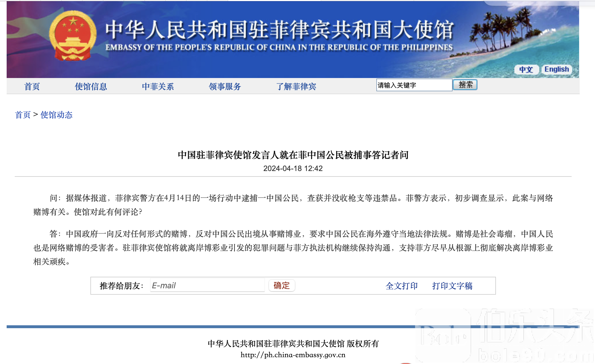Click the E-mail recommendation input field
This screenshot has height=364, width=595.
[x=207, y=285]
